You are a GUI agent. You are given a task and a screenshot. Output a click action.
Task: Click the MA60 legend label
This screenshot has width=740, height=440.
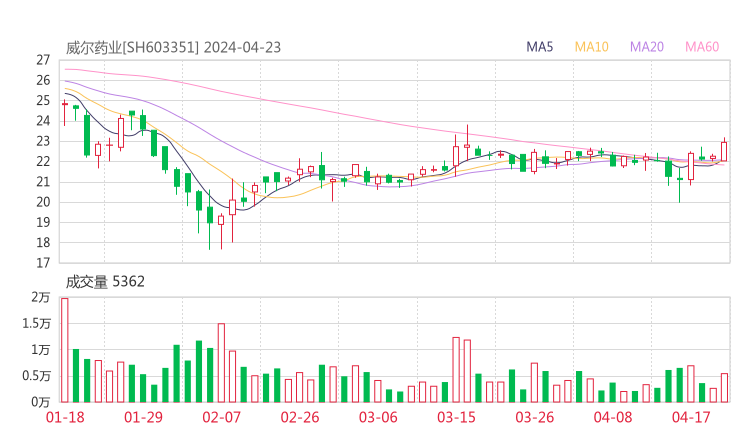point(702,47)
